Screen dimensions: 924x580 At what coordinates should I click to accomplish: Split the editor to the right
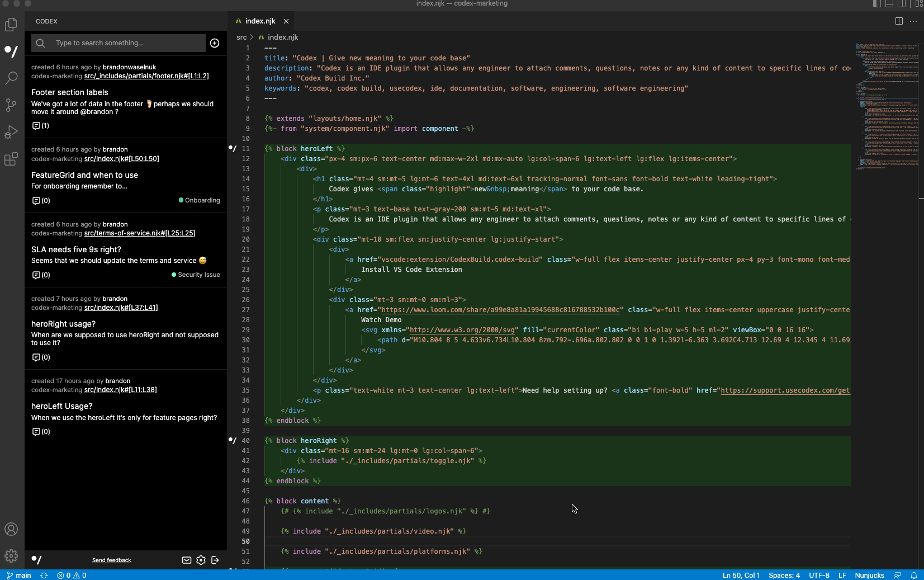click(x=899, y=21)
